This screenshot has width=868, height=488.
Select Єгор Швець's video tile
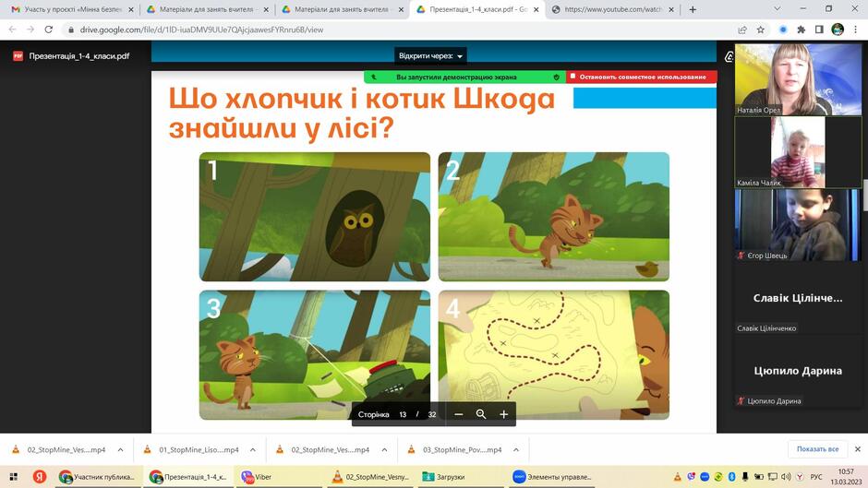(x=798, y=225)
